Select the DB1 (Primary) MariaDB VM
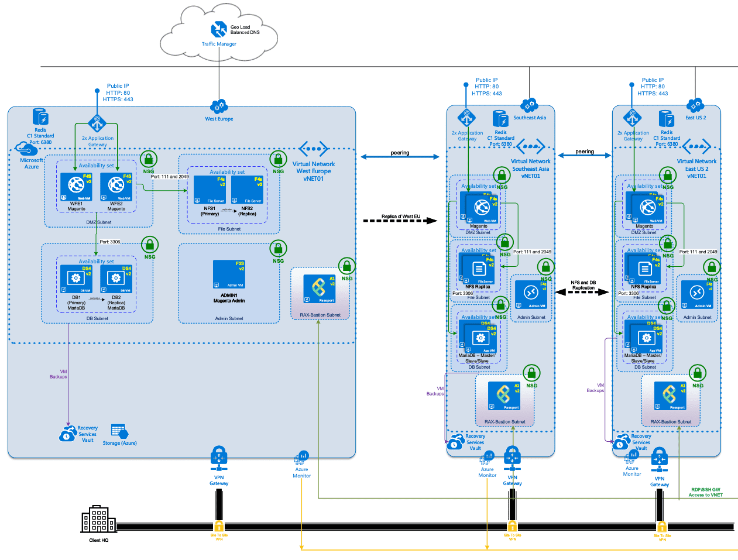Viewport: 738px width, 560px height. click(x=76, y=279)
